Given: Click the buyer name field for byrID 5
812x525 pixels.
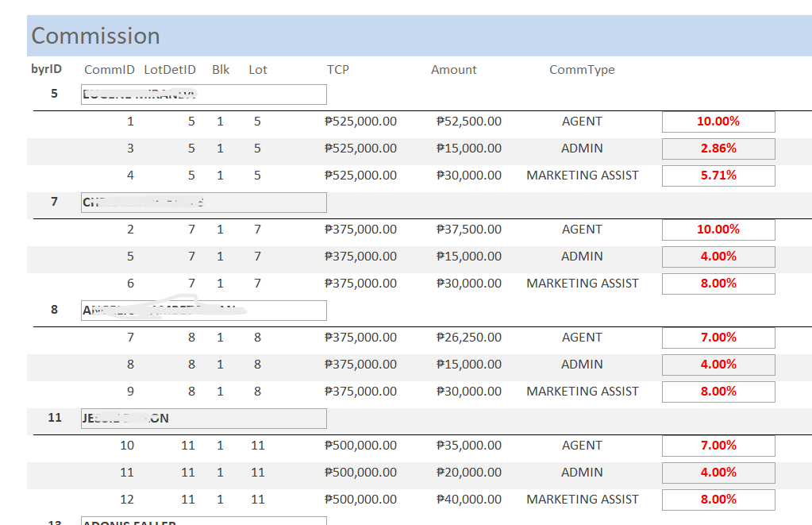Looking at the screenshot, I should point(204,95).
